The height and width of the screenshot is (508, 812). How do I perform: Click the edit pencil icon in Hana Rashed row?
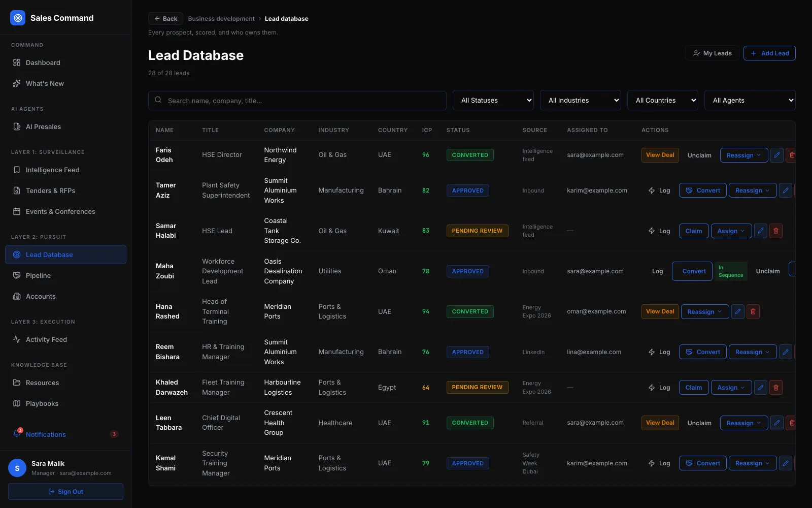point(738,311)
